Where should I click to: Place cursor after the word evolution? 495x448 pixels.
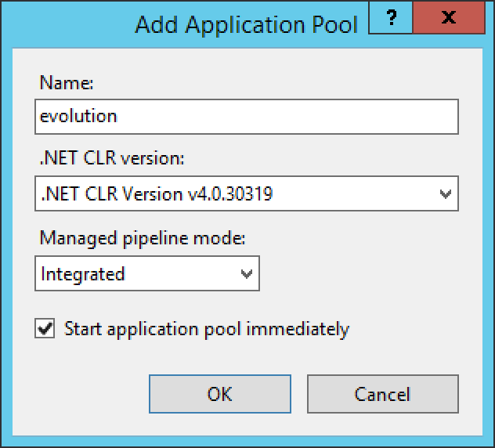118,117
